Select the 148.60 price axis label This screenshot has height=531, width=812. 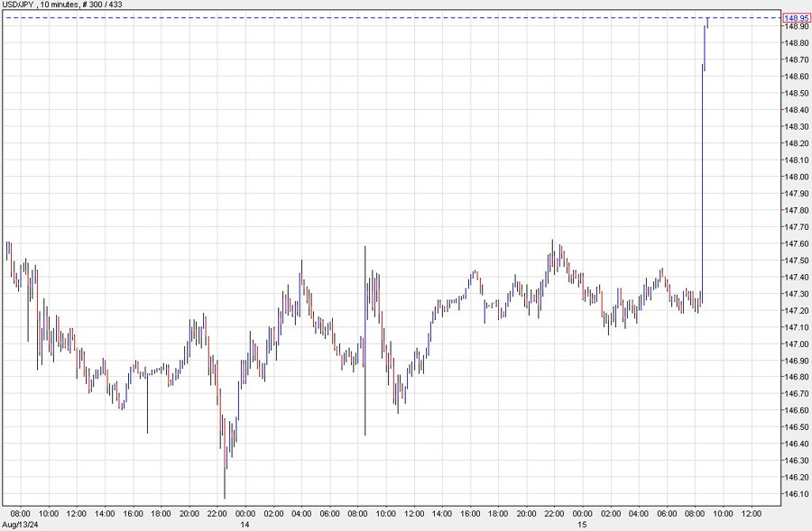coord(797,77)
